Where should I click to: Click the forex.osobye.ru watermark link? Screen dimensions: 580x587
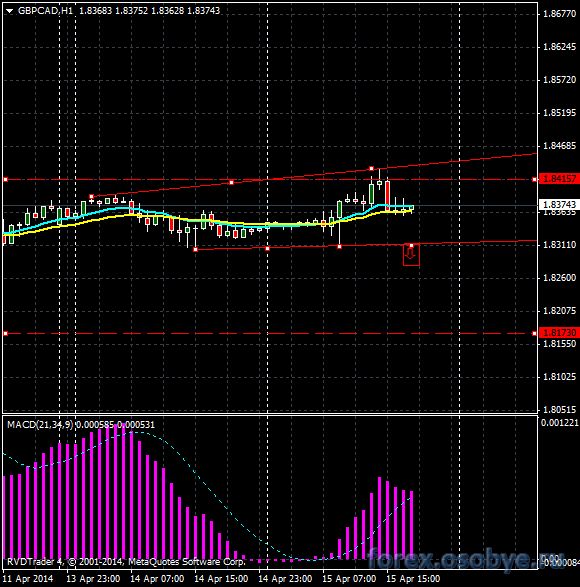pyautogui.click(x=465, y=560)
